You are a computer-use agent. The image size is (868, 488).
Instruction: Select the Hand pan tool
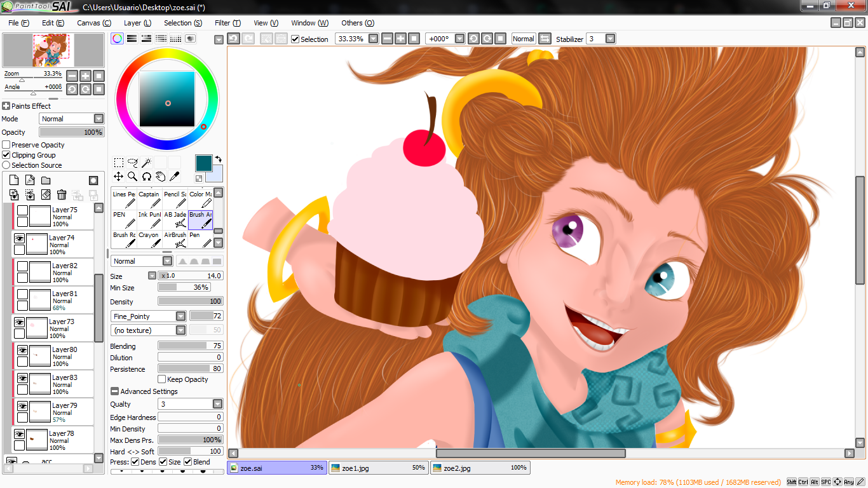click(x=160, y=177)
